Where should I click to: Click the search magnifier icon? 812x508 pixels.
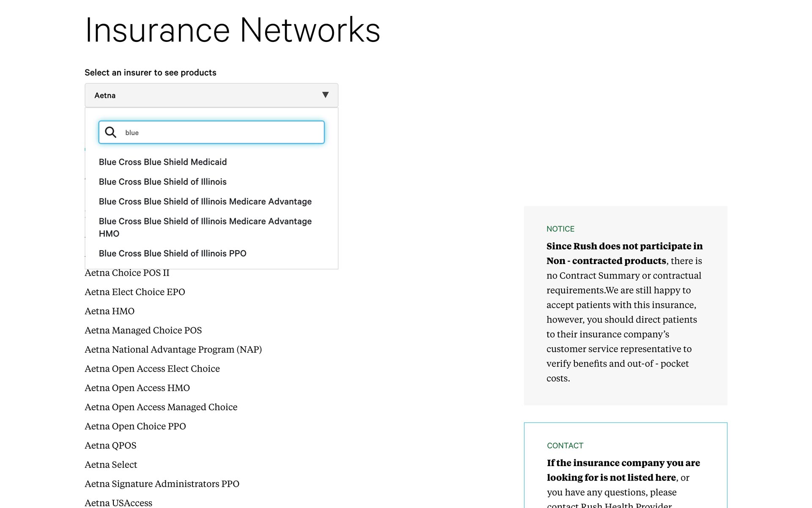coord(111,133)
